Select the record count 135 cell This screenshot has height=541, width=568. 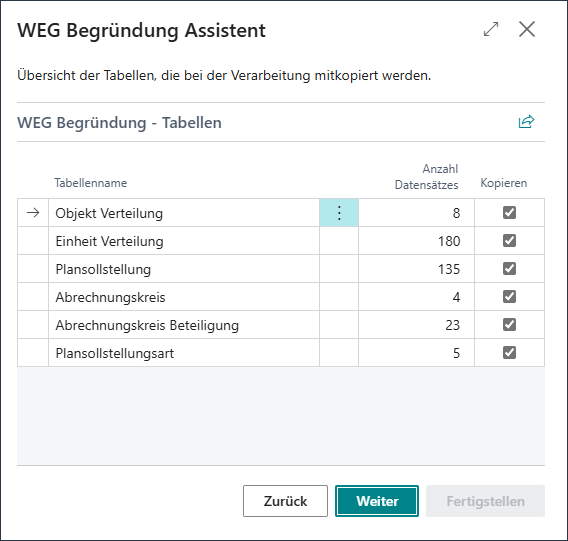[416, 269]
